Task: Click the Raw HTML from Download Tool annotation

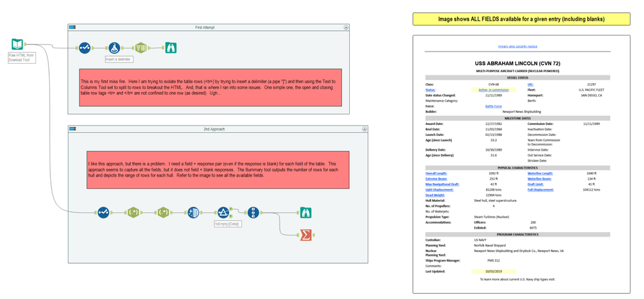Action: [x=21, y=57]
